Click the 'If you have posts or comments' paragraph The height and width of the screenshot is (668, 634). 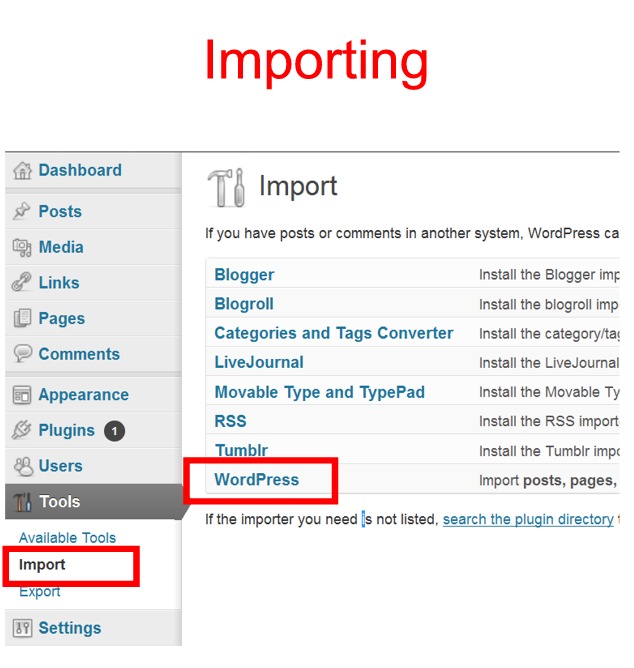point(412,233)
